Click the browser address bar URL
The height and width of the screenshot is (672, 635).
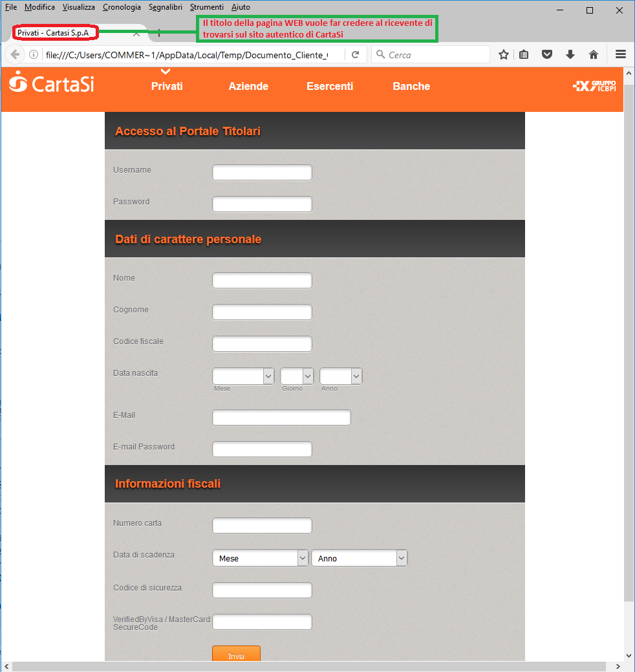[187, 55]
